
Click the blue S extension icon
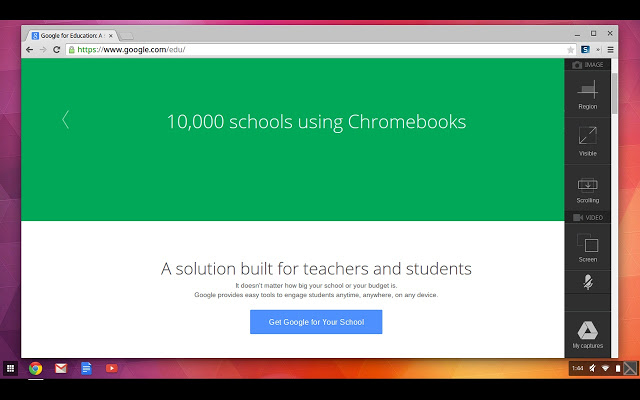pyautogui.click(x=585, y=50)
